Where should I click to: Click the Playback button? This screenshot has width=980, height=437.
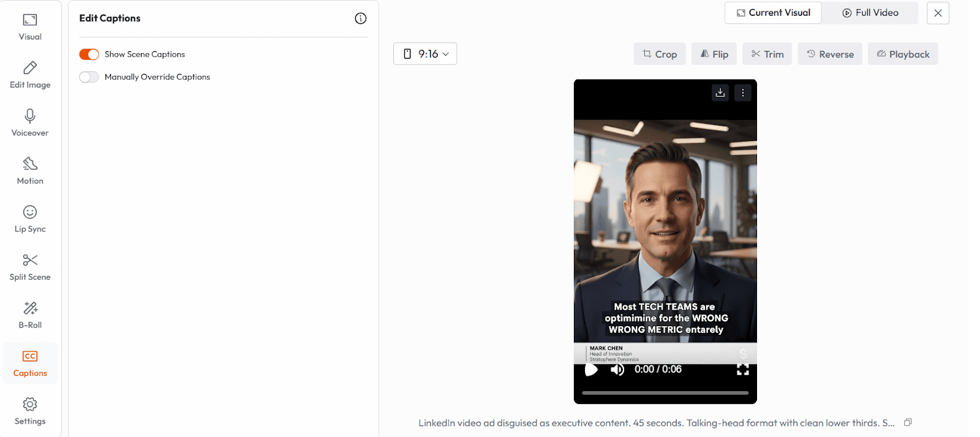903,54
